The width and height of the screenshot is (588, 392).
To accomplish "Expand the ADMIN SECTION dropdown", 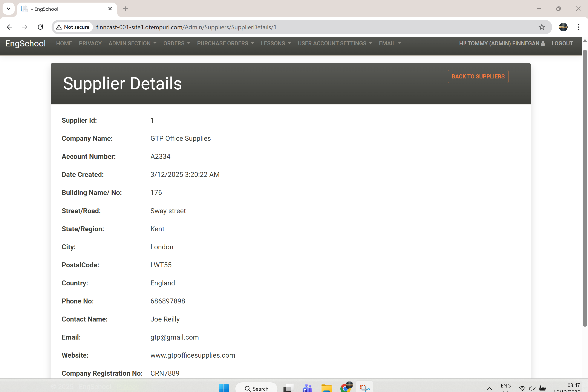I will [132, 43].
